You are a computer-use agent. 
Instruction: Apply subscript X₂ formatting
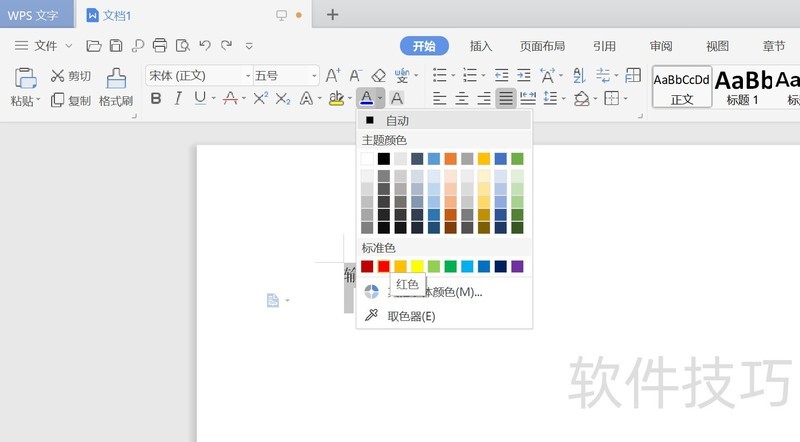(283, 98)
